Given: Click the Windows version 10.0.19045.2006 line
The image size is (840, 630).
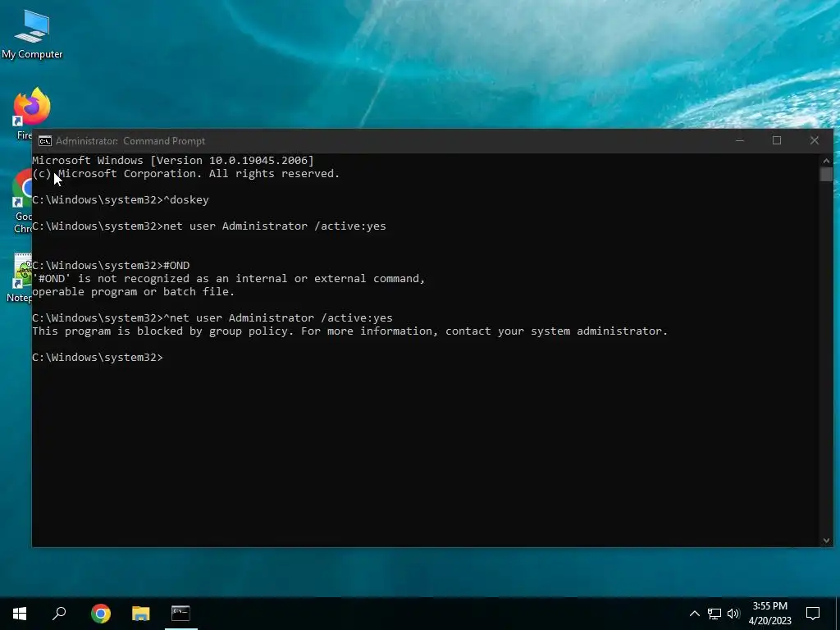Looking at the screenshot, I should click(173, 160).
